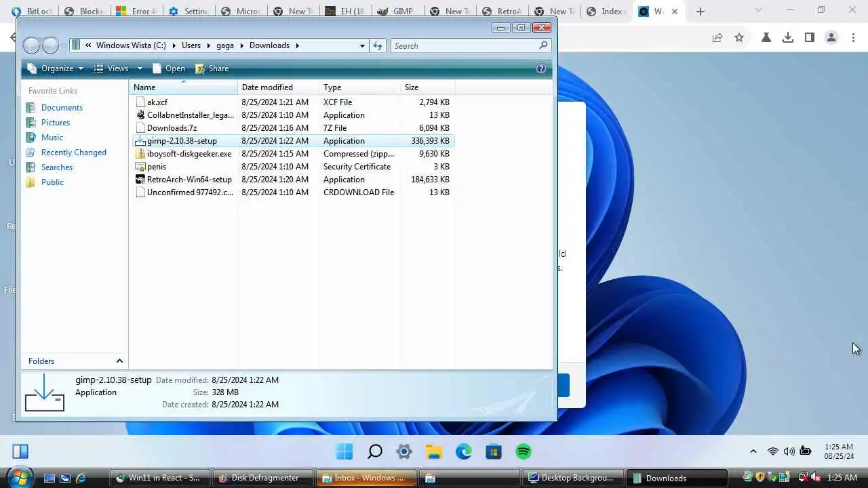Expand the address bar history dropdown
868x488 pixels.
coord(362,45)
